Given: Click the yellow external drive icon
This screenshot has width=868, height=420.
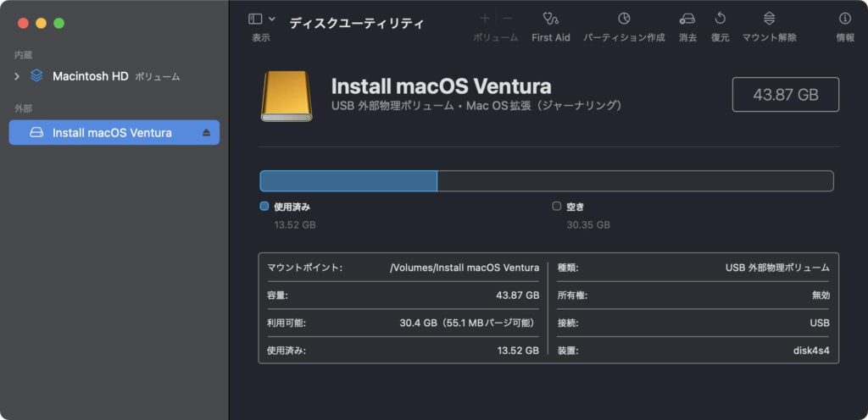Looking at the screenshot, I should (287, 96).
